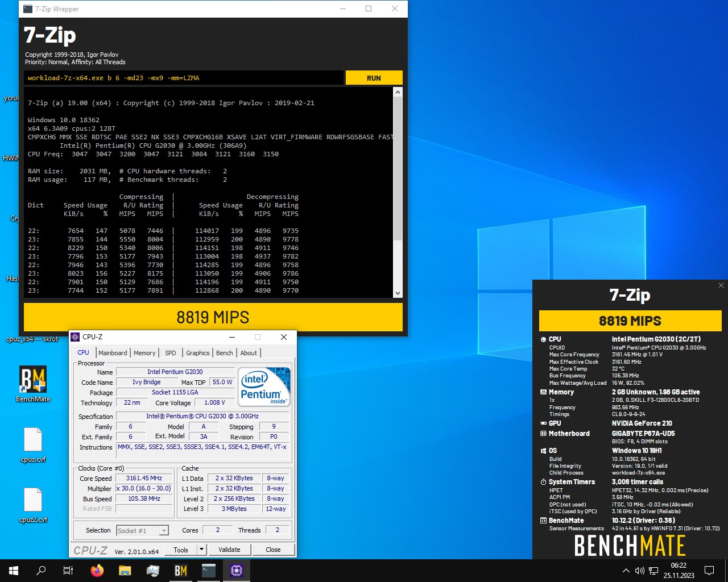Click the BenchMate 8819 MIPS score banner
This screenshot has width=728, height=582.
[x=630, y=321]
